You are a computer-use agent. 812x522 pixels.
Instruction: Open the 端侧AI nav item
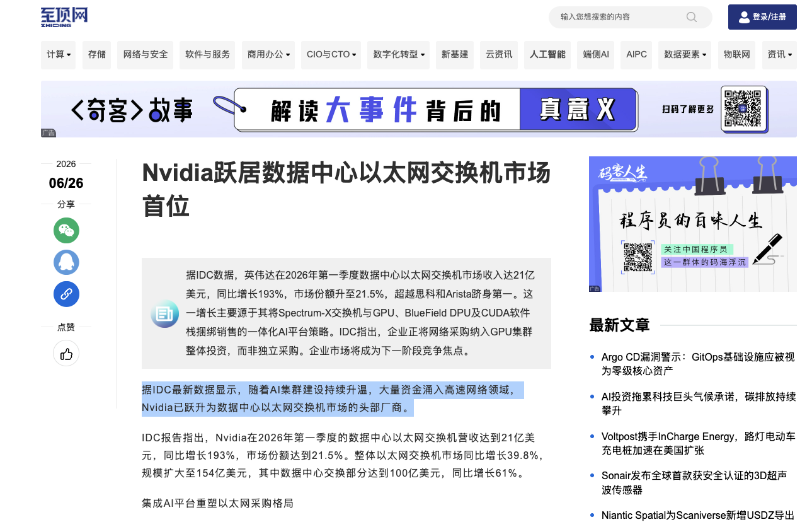pyautogui.click(x=596, y=55)
